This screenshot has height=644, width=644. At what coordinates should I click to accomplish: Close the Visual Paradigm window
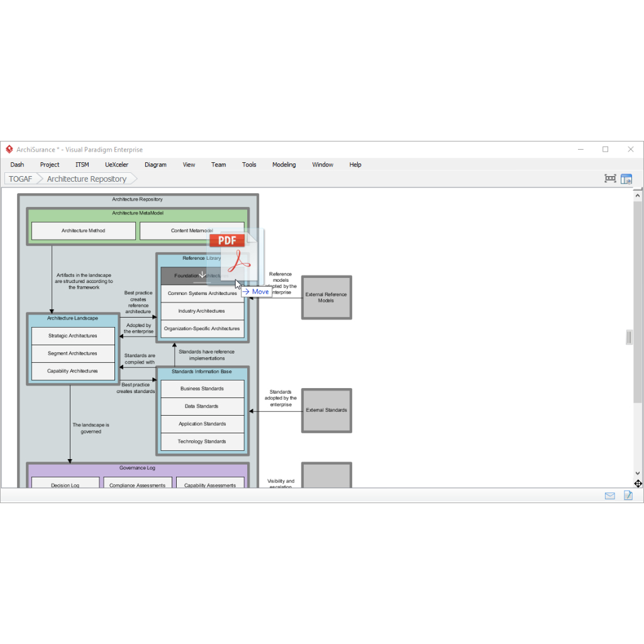coord(631,149)
